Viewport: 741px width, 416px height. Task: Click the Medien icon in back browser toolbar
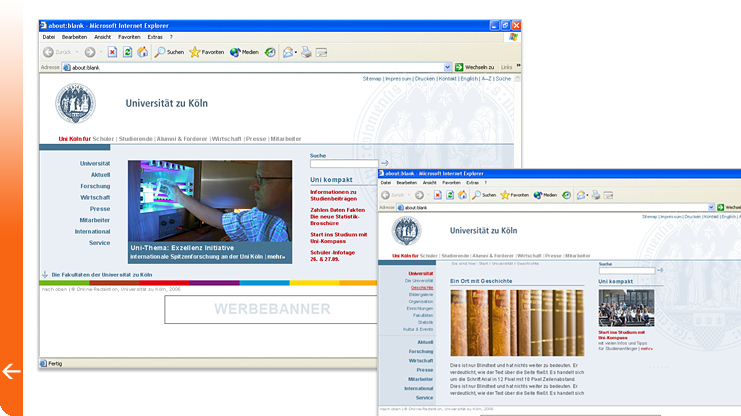244,52
